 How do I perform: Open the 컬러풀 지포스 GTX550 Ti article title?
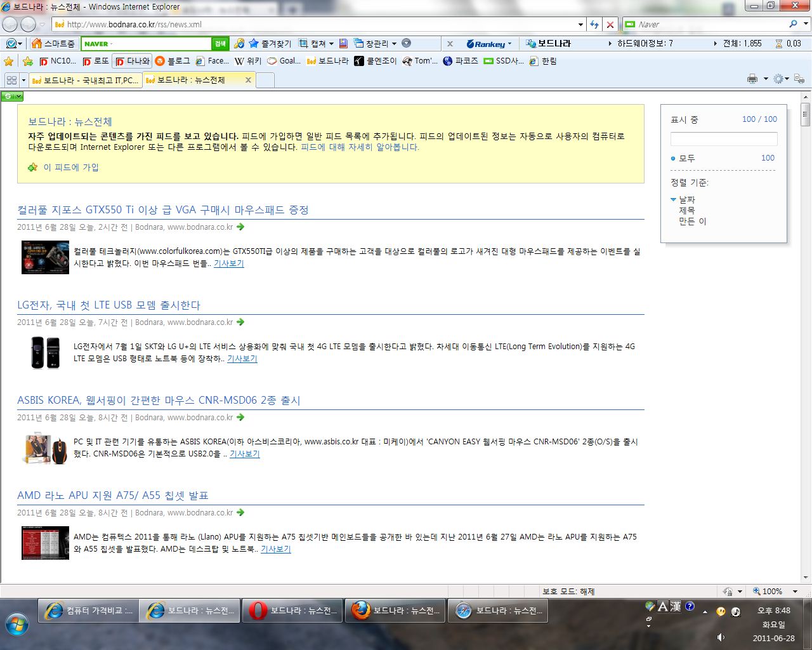pos(163,210)
